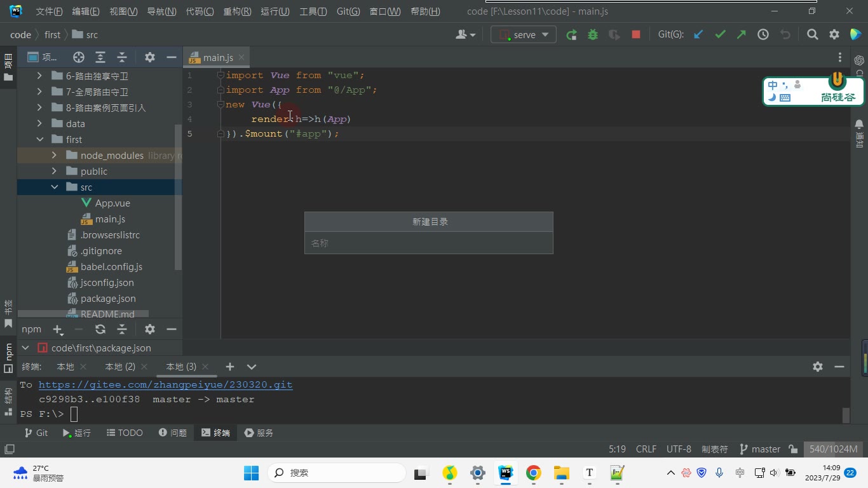The width and height of the screenshot is (868, 488).
Task: Open the 文件(F) menu
Action: (49, 11)
